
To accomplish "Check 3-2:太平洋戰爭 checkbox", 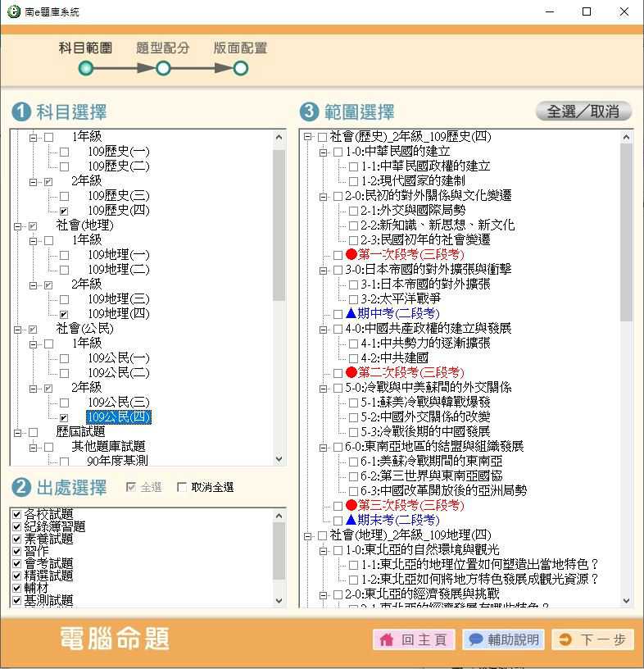I will click(x=353, y=299).
